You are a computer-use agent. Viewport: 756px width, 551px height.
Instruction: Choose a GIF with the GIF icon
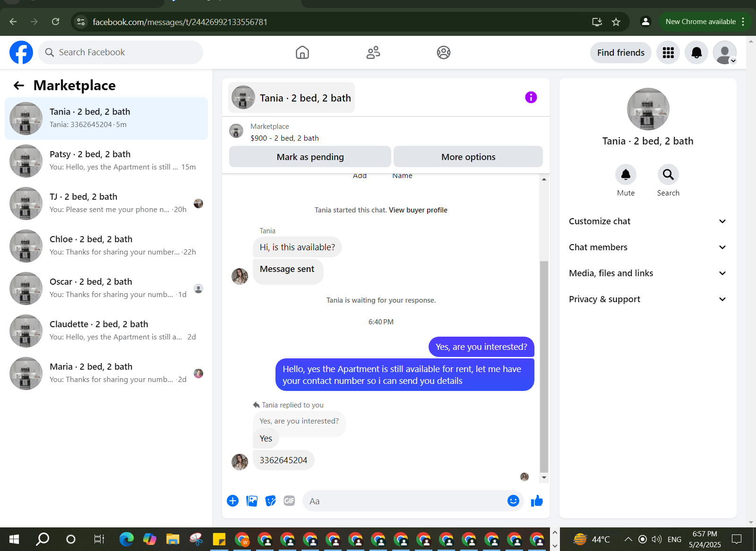pos(289,501)
